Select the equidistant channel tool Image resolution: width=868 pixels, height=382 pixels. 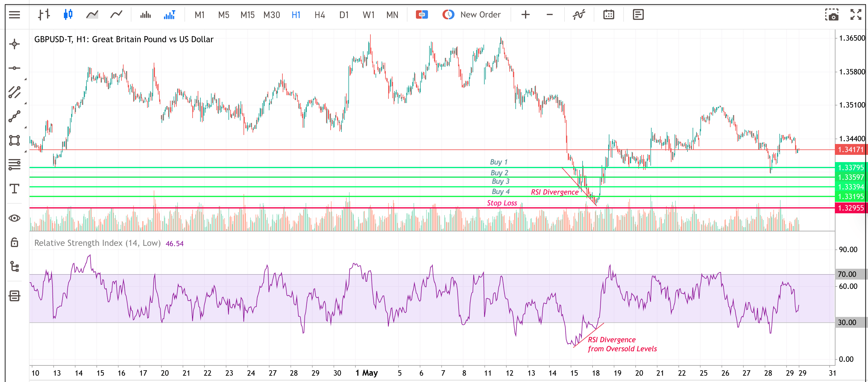coord(14,92)
